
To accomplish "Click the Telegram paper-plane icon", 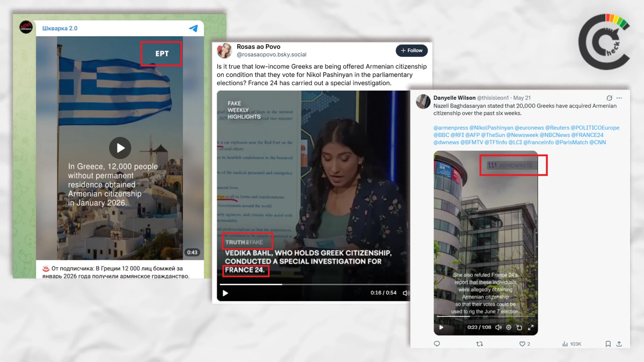I will pyautogui.click(x=194, y=28).
